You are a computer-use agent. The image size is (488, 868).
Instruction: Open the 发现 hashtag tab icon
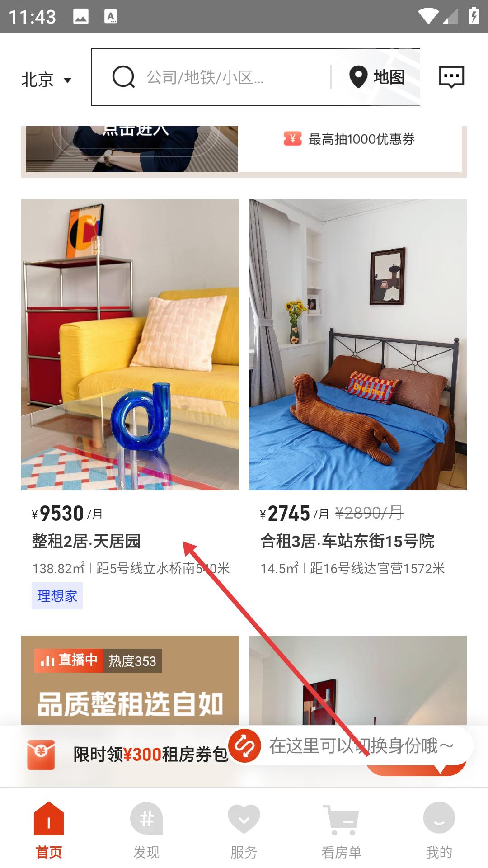tap(146, 819)
